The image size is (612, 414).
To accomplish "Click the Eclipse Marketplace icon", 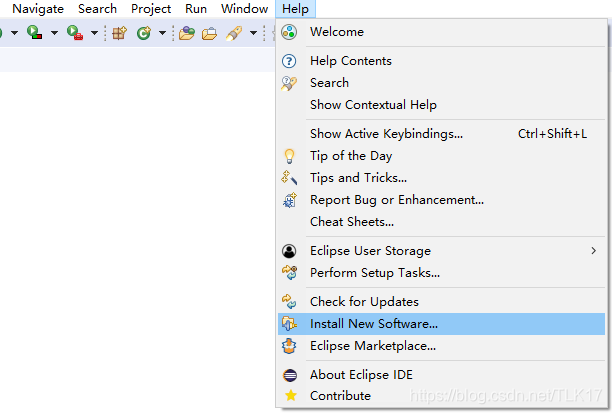I will pyautogui.click(x=289, y=346).
